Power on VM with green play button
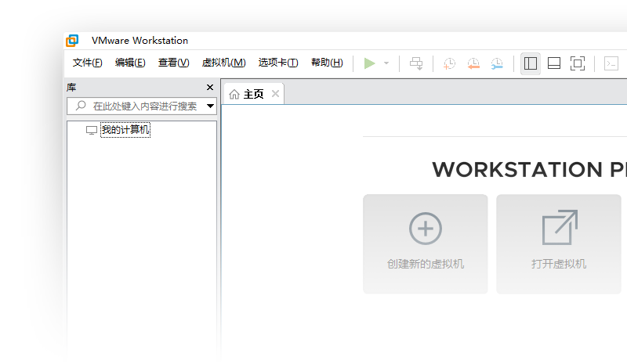 tap(369, 63)
